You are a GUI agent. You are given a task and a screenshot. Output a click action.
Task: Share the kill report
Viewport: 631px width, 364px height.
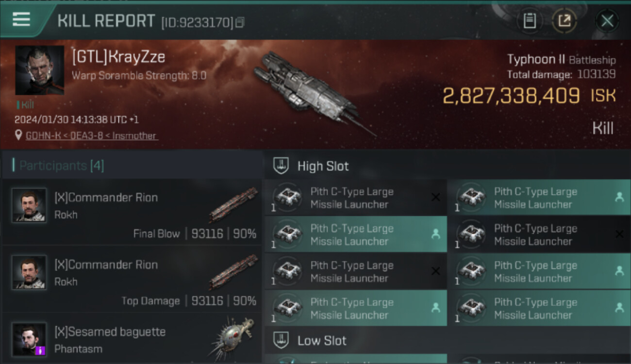564,21
